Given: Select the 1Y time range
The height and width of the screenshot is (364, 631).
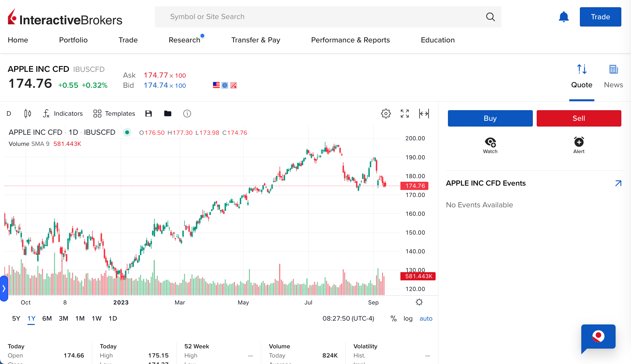Looking at the screenshot, I should click(31, 318).
